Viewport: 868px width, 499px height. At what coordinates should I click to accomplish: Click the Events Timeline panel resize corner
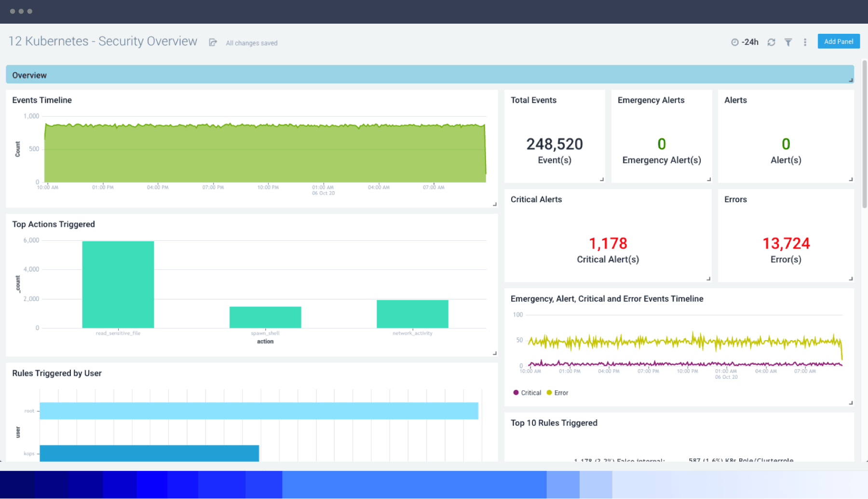point(494,204)
